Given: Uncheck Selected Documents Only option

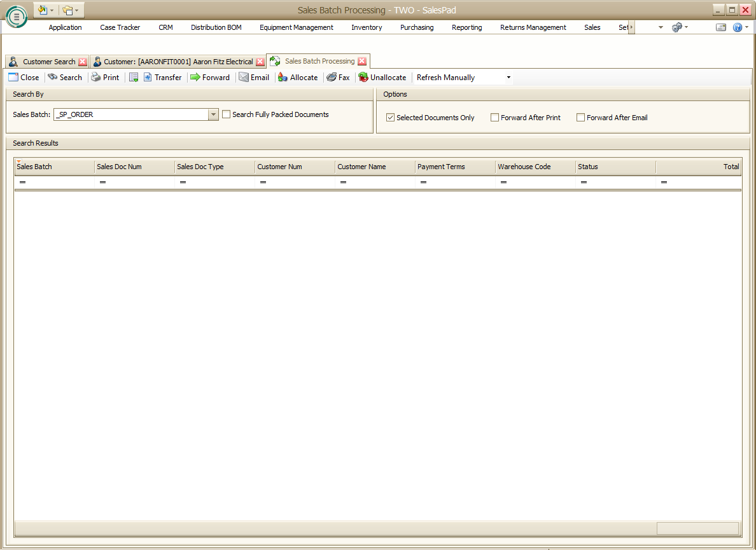Looking at the screenshot, I should coord(391,118).
